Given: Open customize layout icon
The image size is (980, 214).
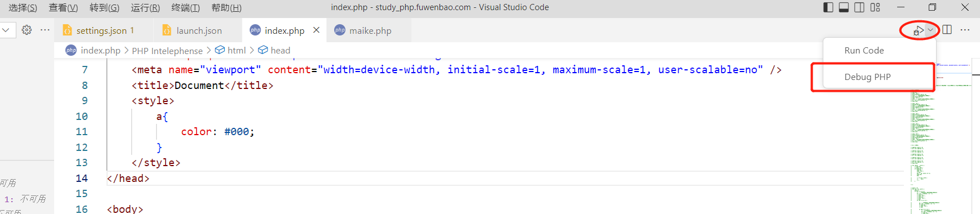Looking at the screenshot, I should tap(875, 7).
